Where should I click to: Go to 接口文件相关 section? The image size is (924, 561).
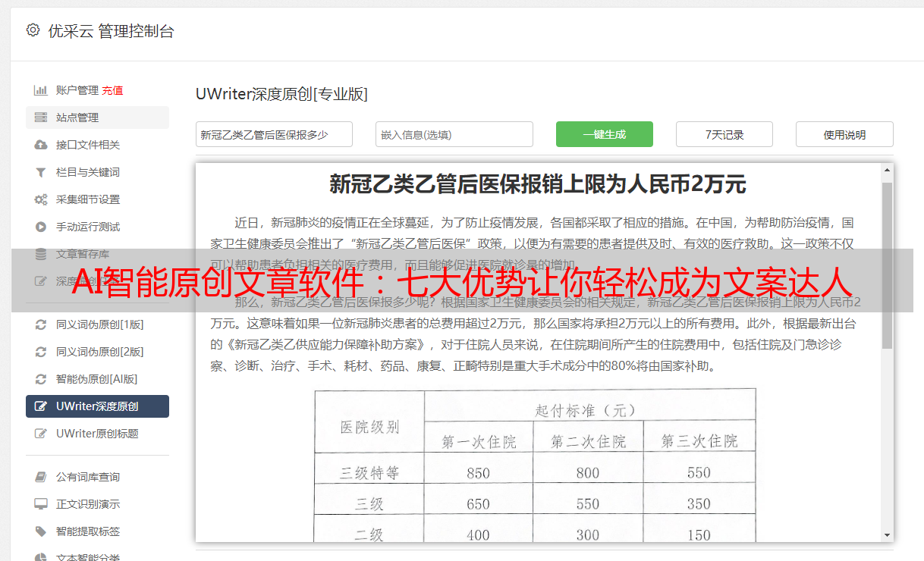(97, 145)
